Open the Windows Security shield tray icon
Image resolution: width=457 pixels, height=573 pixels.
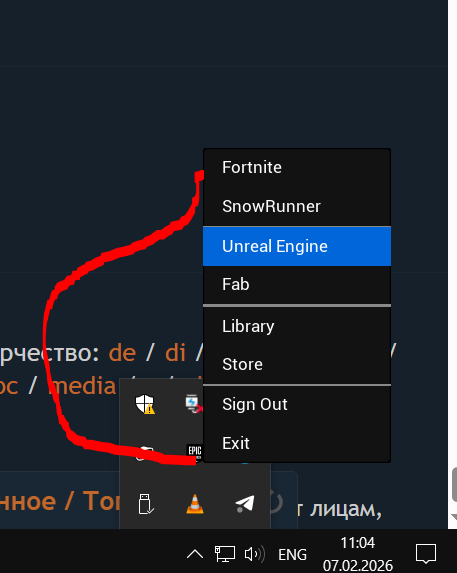point(145,404)
